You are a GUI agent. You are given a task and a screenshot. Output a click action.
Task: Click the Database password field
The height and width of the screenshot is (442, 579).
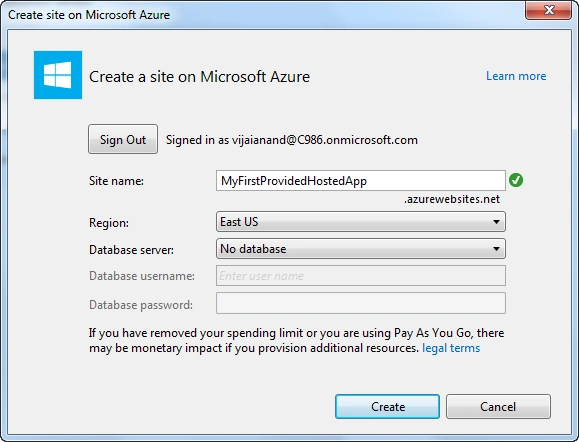(x=361, y=303)
